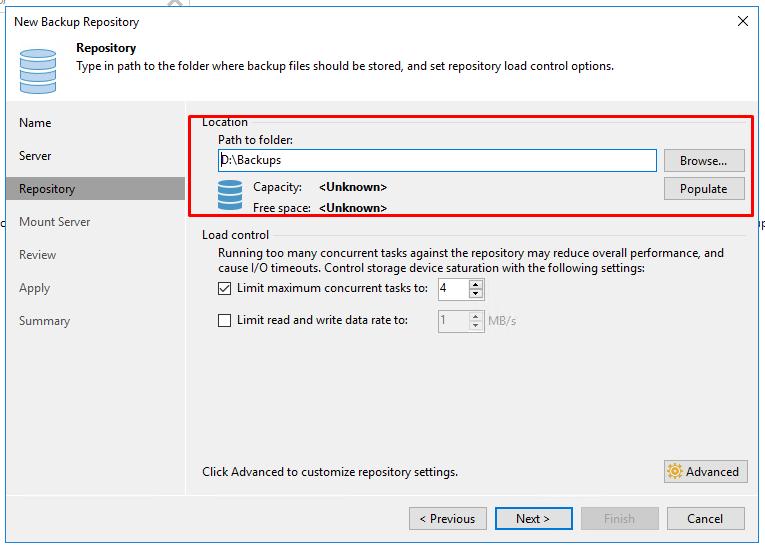The height and width of the screenshot is (547, 765).
Task: Increase concurrent tasks with up arrow
Action: (x=476, y=284)
